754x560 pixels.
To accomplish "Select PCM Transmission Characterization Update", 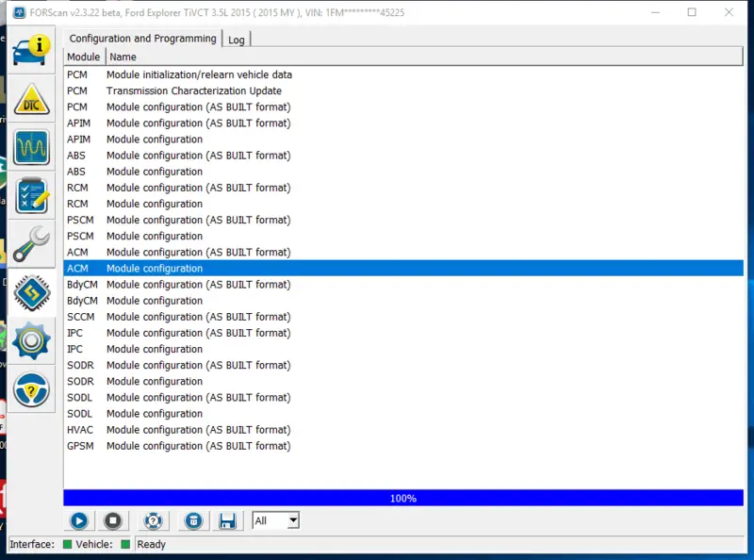I will click(403, 91).
